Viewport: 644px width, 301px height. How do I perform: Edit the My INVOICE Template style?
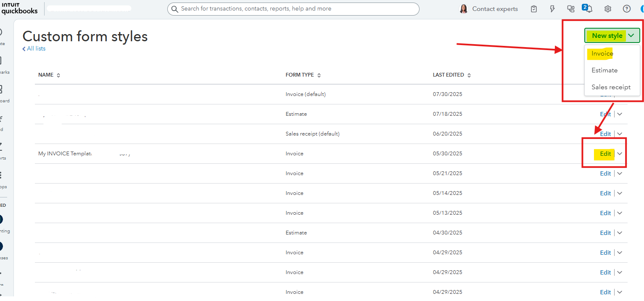pos(605,154)
